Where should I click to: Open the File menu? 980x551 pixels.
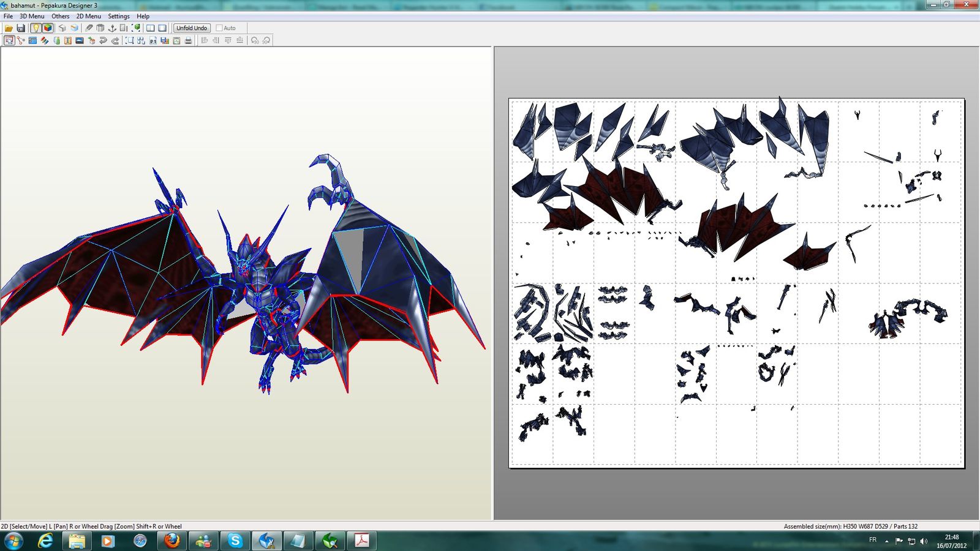9,17
